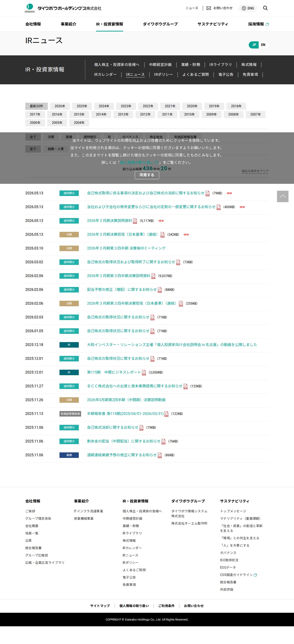Open PDF icon for 自己株式の取得状況および取得終了

point(178,262)
